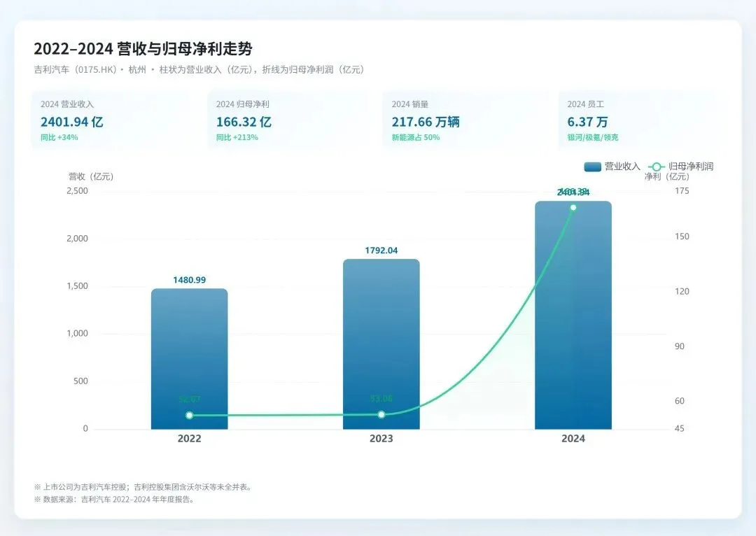The height and width of the screenshot is (536, 756).
Task: Click the footnote about 吉利汽车控股
Action: (143, 487)
